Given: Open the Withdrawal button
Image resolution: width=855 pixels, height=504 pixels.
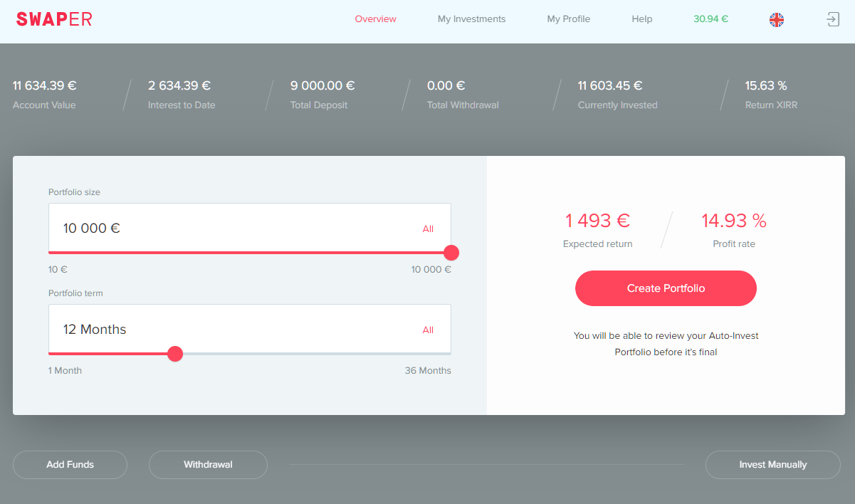Looking at the screenshot, I should [208, 464].
